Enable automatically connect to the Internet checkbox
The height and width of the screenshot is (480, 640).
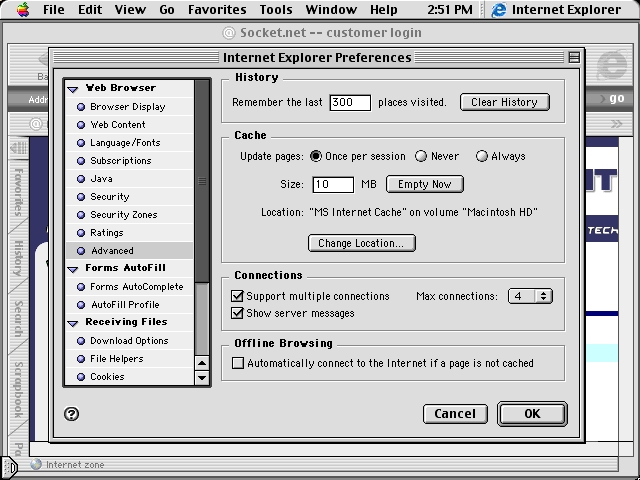238,363
